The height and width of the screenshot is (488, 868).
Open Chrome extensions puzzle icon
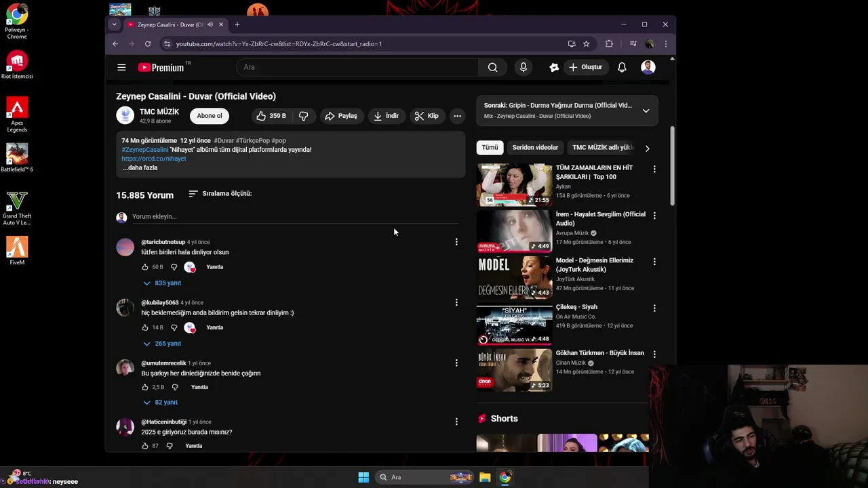coord(609,44)
